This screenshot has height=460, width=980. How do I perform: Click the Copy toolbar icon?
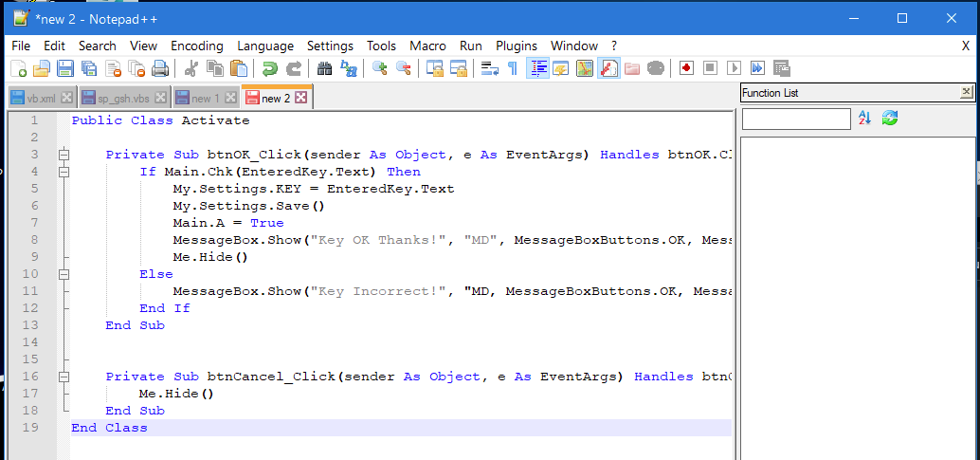pos(215,68)
